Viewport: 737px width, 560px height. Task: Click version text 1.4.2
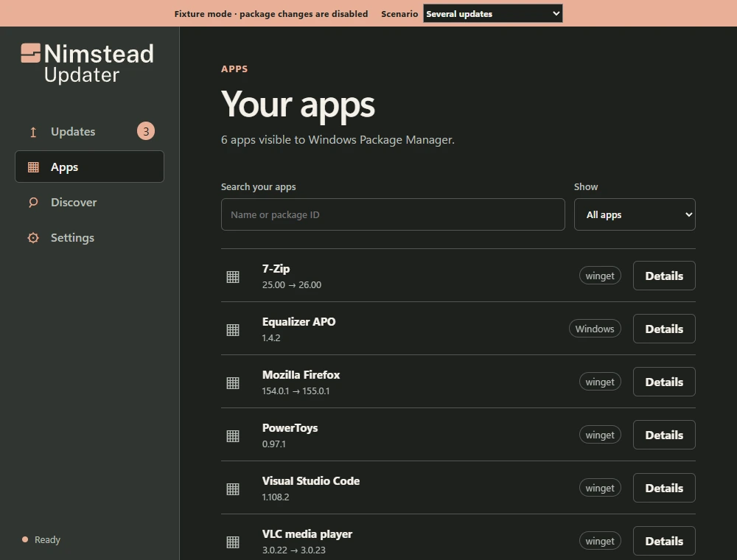pyautogui.click(x=271, y=338)
